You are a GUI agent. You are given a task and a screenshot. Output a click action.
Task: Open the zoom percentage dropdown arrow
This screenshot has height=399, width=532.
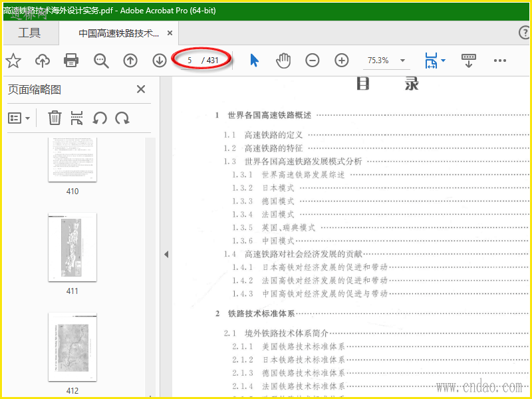pyautogui.click(x=403, y=61)
